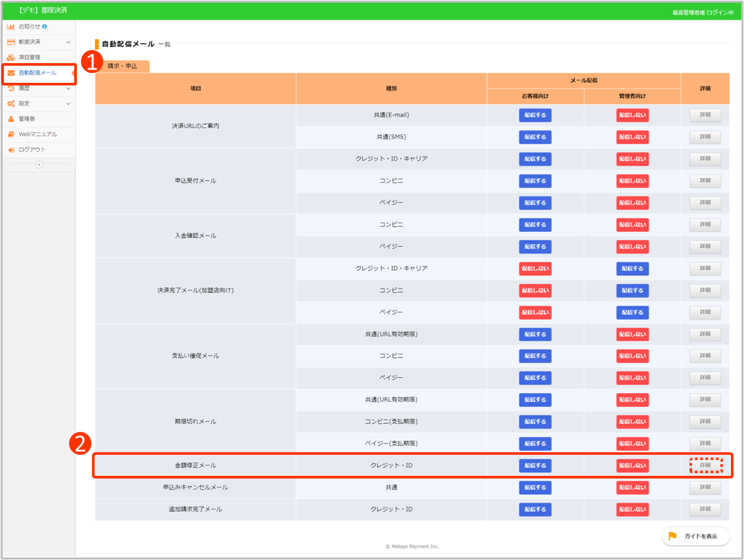Image resolution: width=744 pixels, height=560 pixels.
Task: Toggle customer delivery for 共通(E-mail) 決済URLのご案内
Action: pos(535,115)
